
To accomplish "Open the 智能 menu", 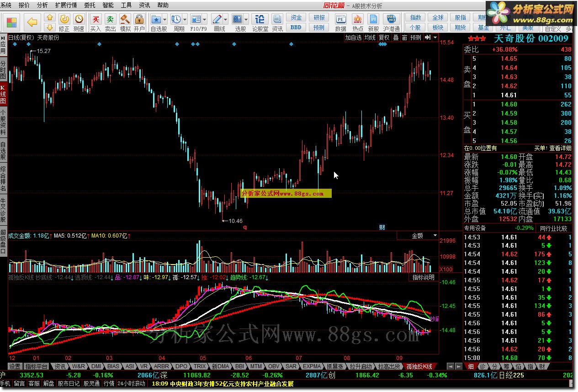I will [x=108, y=5].
